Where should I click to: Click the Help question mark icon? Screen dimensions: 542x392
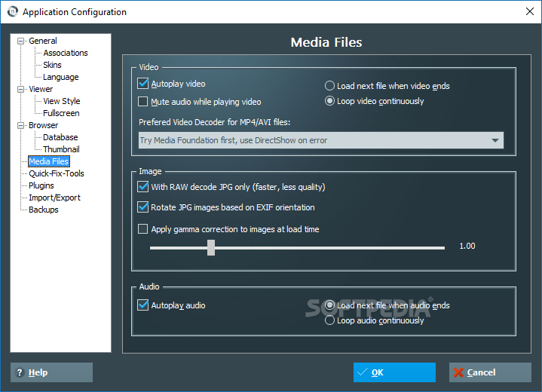(x=20, y=372)
